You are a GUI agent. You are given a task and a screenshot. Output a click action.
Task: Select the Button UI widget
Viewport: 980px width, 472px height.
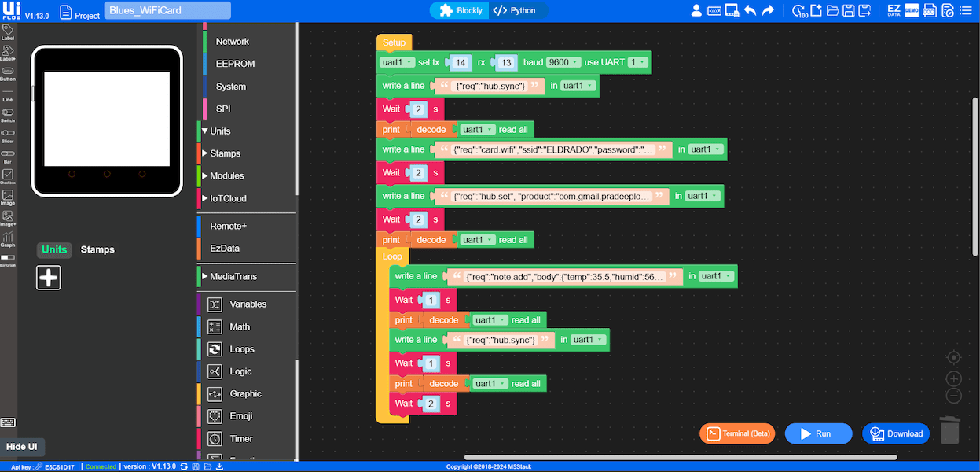tap(8, 73)
